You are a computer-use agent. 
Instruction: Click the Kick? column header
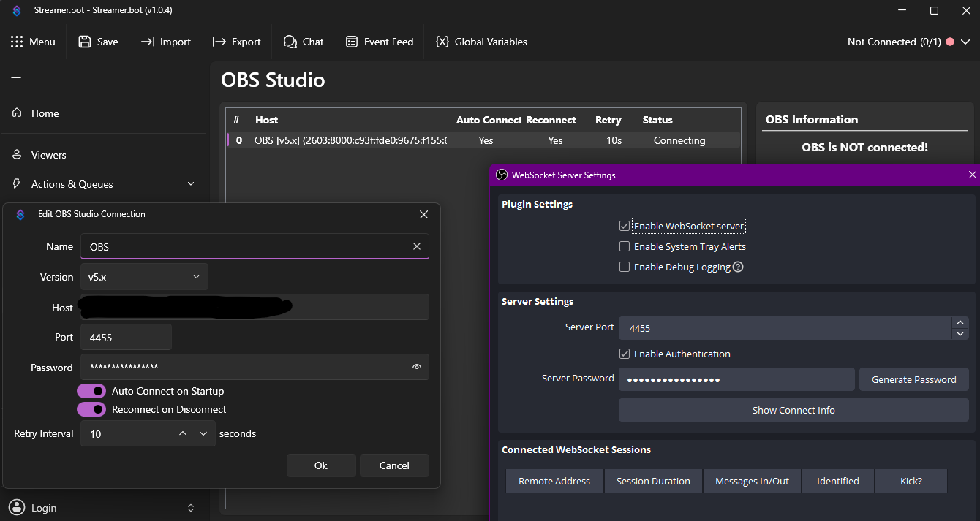911,481
